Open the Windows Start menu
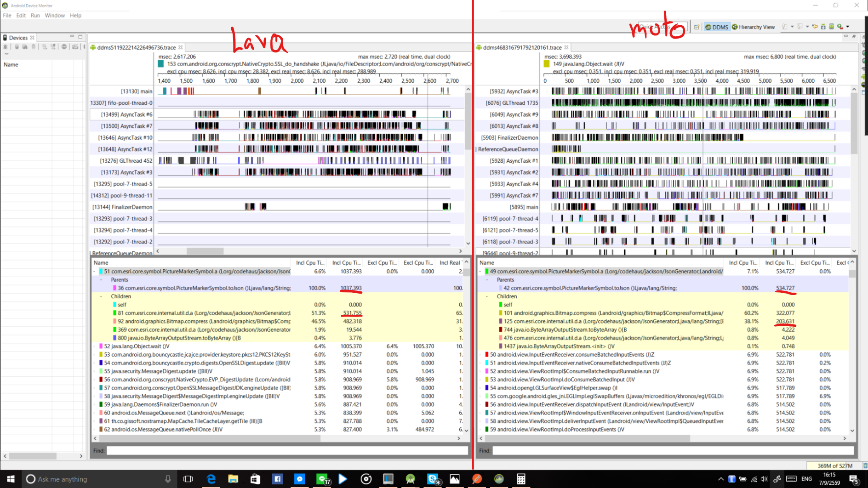This screenshot has width=868, height=488. tap(11, 479)
